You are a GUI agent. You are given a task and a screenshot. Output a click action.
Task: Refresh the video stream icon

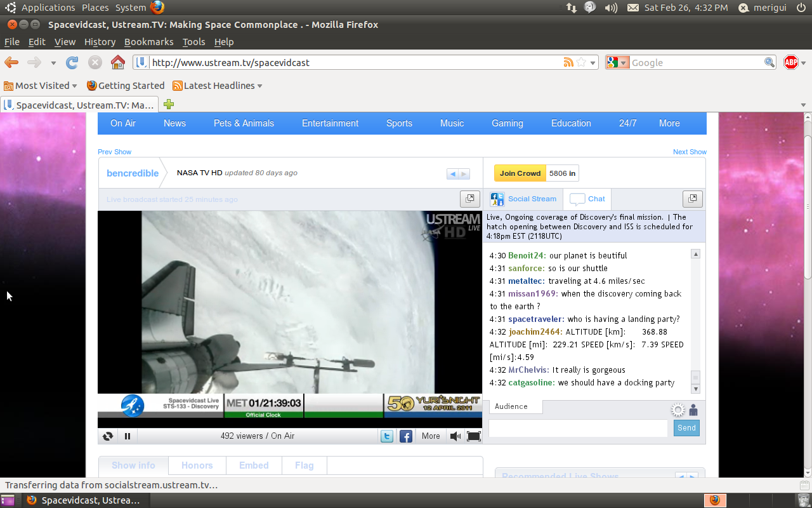108,436
